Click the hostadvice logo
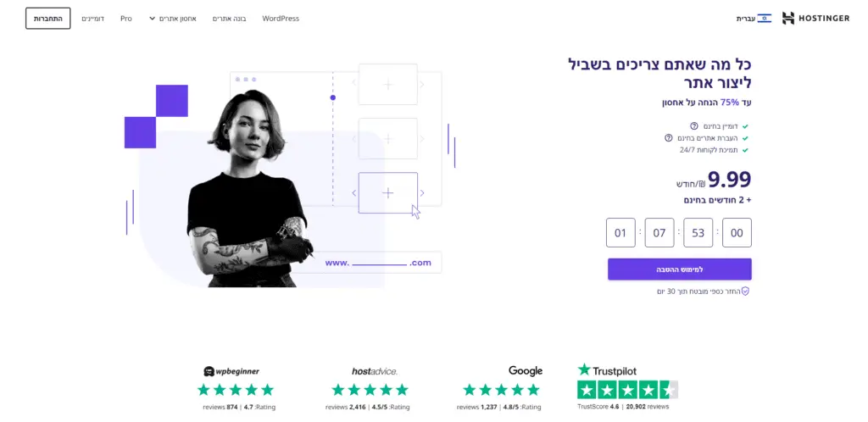The height and width of the screenshot is (422, 868). [374, 371]
